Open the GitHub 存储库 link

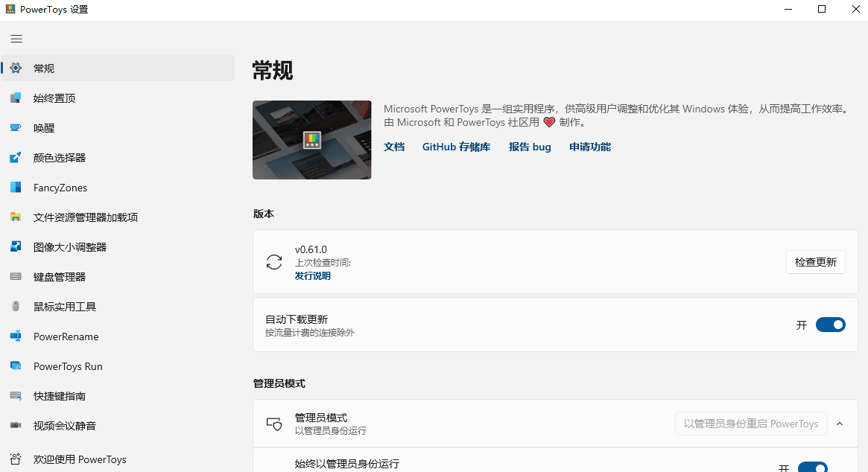[456, 147]
